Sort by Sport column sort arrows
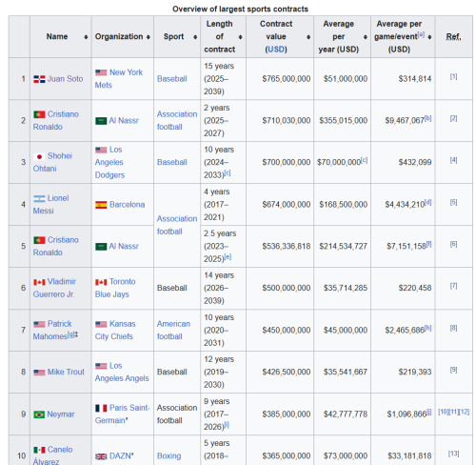This screenshot has height=465, width=476. (x=195, y=37)
